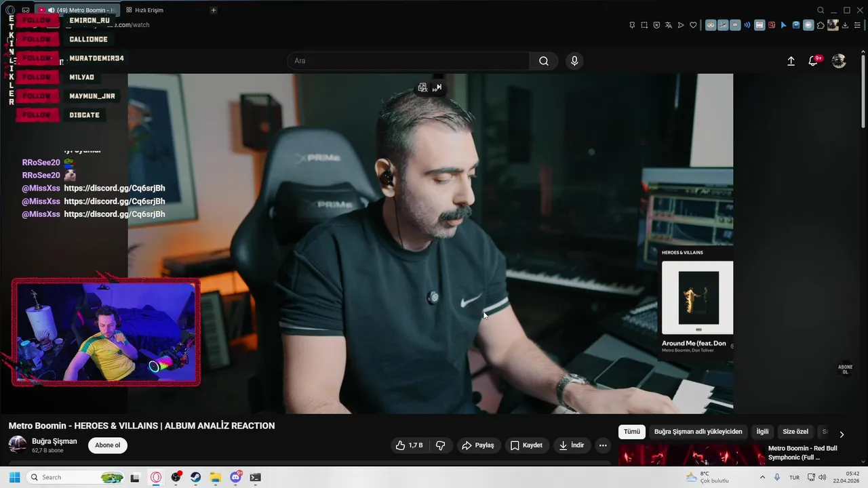Start voice search with microphone icon
868x488 pixels.
(x=574, y=61)
